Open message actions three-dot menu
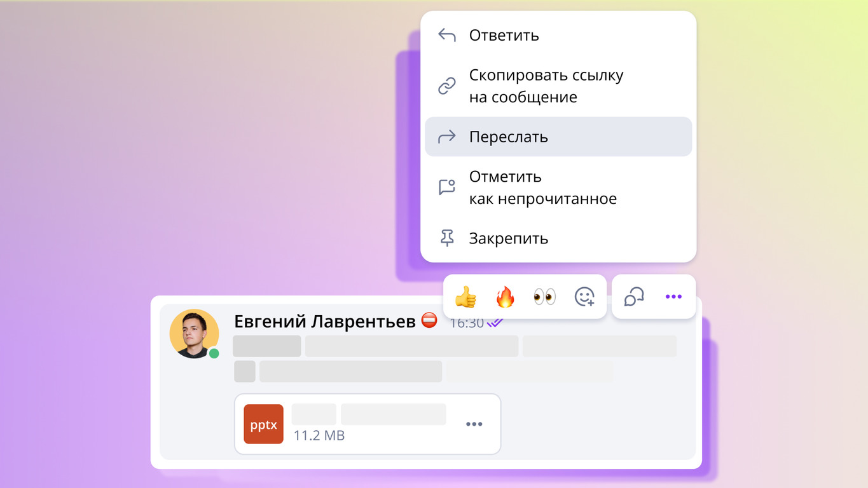The image size is (868, 488). [673, 297]
